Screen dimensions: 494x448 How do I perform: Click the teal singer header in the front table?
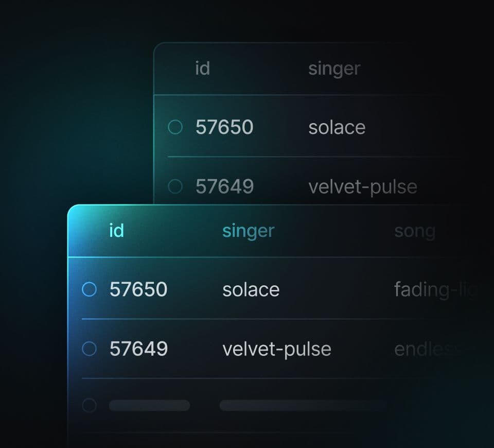click(x=248, y=231)
